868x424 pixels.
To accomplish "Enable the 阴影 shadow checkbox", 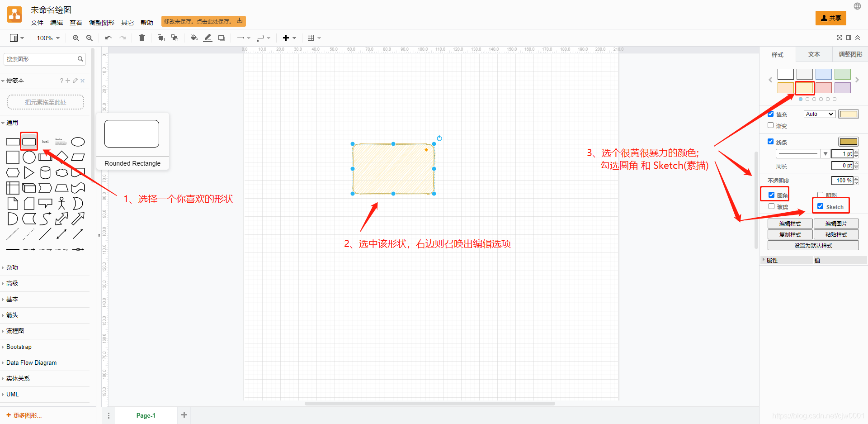I will (820, 195).
